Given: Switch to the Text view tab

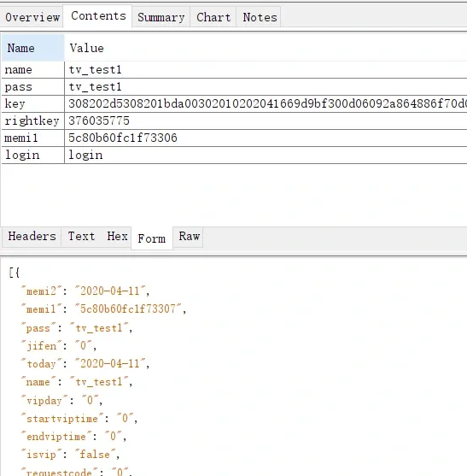Looking at the screenshot, I should click(x=81, y=237).
